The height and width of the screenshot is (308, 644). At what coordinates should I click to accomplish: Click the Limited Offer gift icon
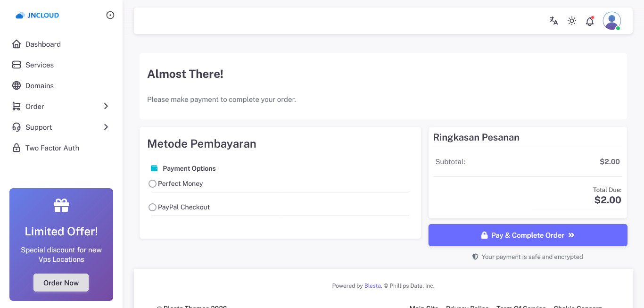61,205
